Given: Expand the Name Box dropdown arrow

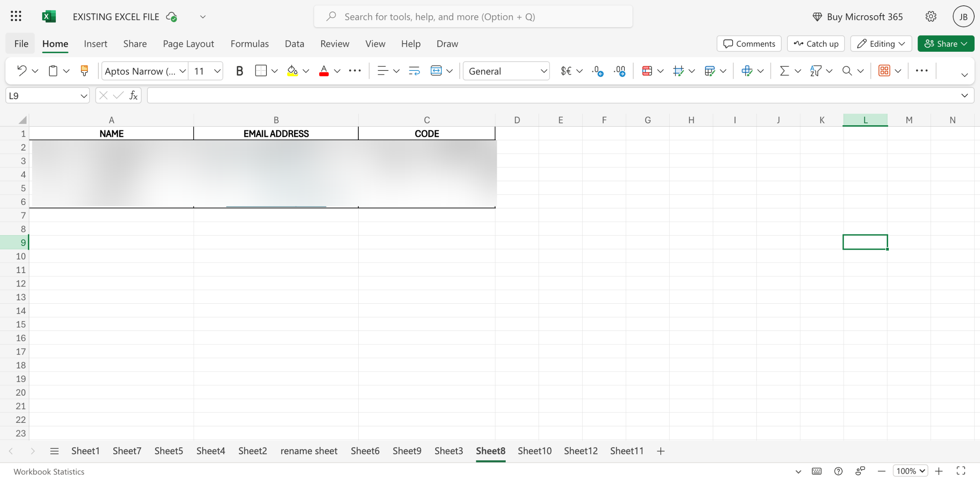Looking at the screenshot, I should click(83, 96).
